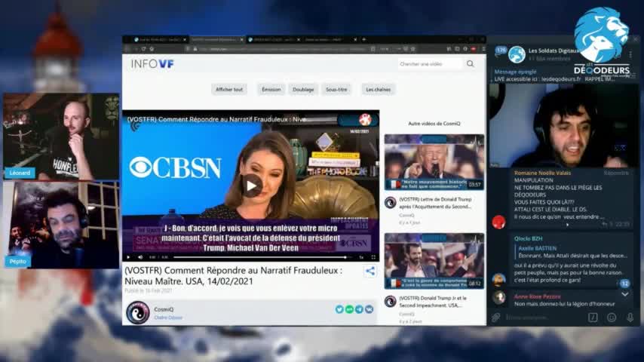Open the red avatar beside Romaine's message
Viewport: 644px width, 362px height.
click(x=498, y=222)
